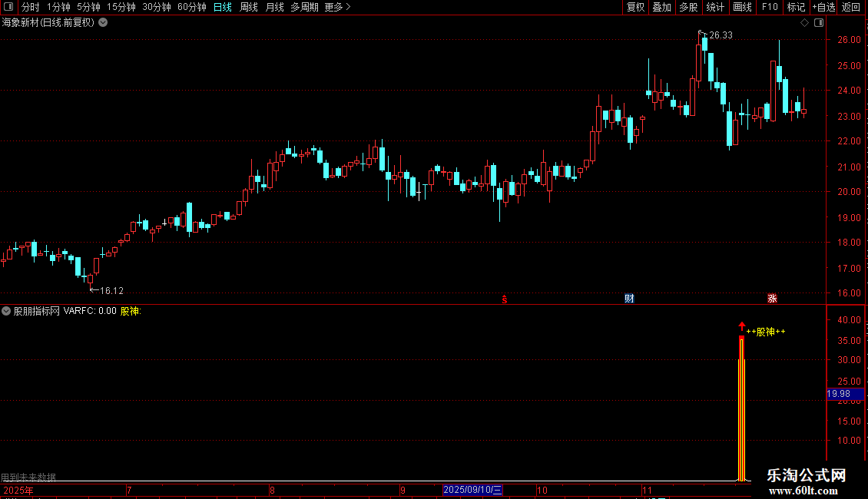Click the 叠加 overlay button
The height and width of the screenshot is (499, 868).
pyautogui.click(x=661, y=7)
